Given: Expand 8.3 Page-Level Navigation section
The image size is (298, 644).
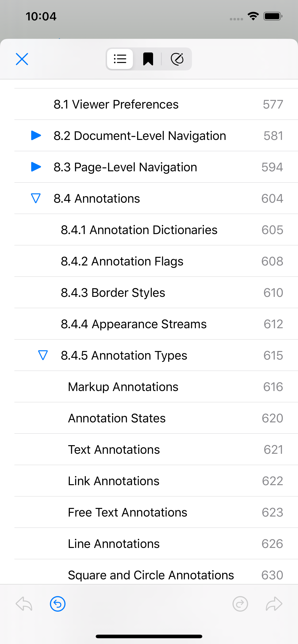Looking at the screenshot, I should pyautogui.click(x=36, y=167).
